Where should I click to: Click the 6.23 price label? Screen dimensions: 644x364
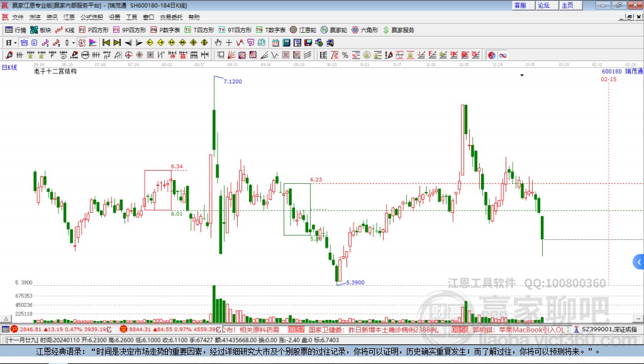tap(316, 179)
